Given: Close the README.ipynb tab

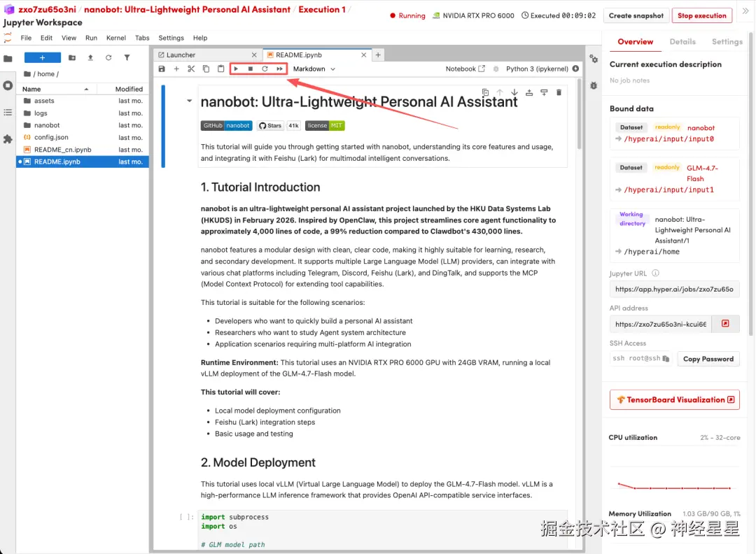Looking at the screenshot, I should tap(363, 55).
